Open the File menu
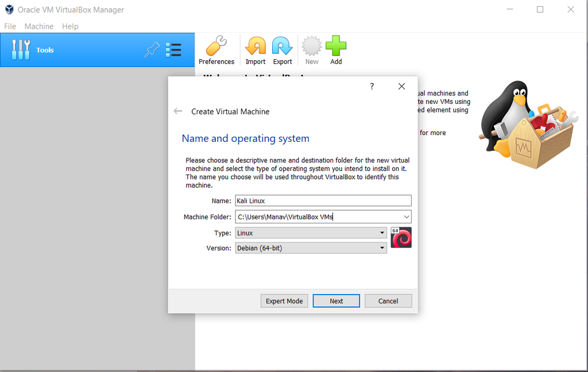 point(10,26)
